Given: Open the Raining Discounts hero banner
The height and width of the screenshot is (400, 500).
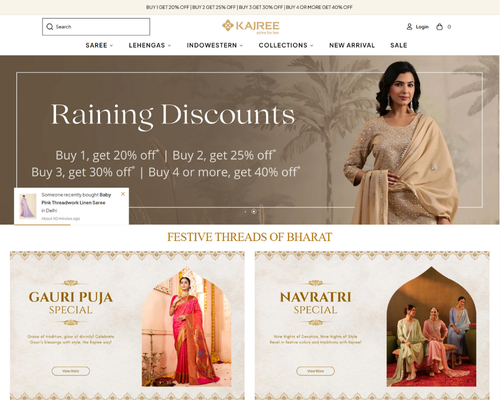Looking at the screenshot, I should click(x=250, y=140).
